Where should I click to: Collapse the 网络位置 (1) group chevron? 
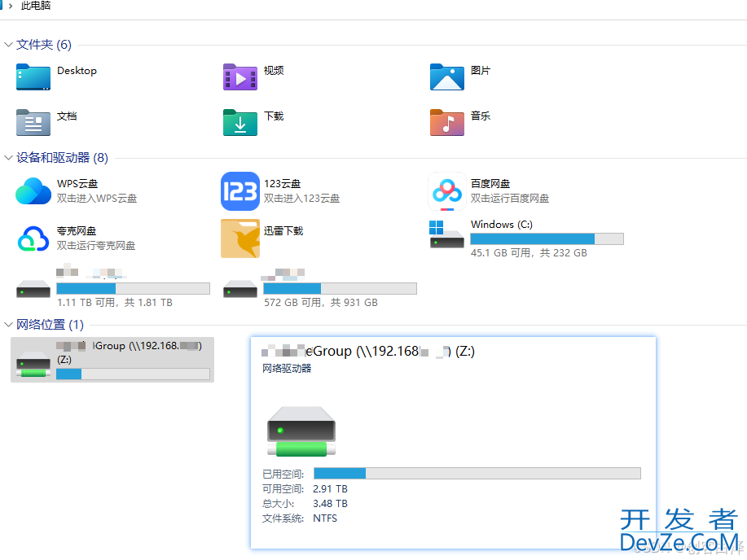click(8, 325)
